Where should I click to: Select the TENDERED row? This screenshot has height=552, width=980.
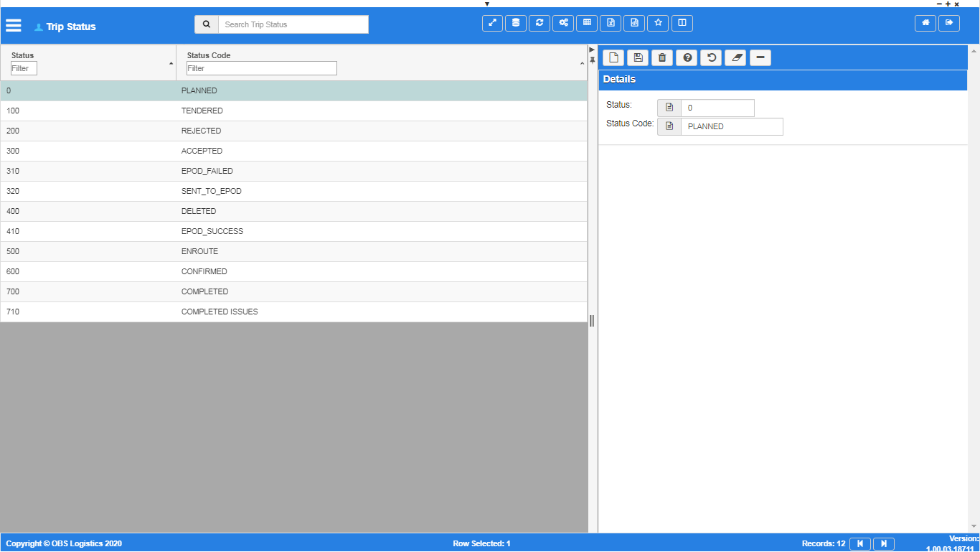point(293,111)
